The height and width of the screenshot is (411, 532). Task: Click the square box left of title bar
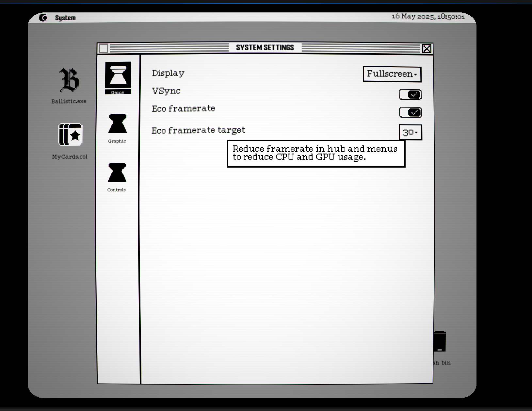[104, 48]
